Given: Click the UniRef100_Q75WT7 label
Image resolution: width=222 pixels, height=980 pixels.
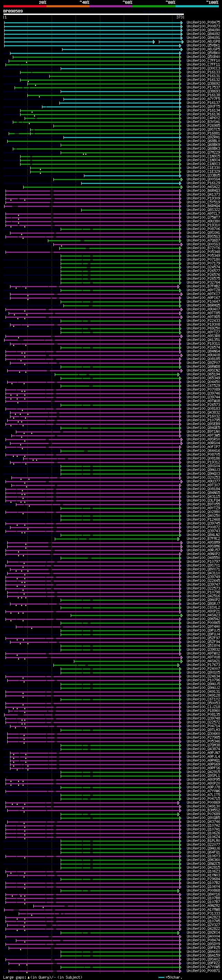Looking at the screenshot, I should 203,217.
